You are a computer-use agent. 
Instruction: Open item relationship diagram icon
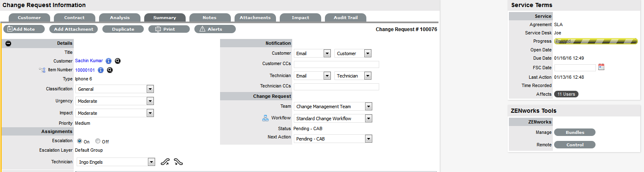coord(42,70)
